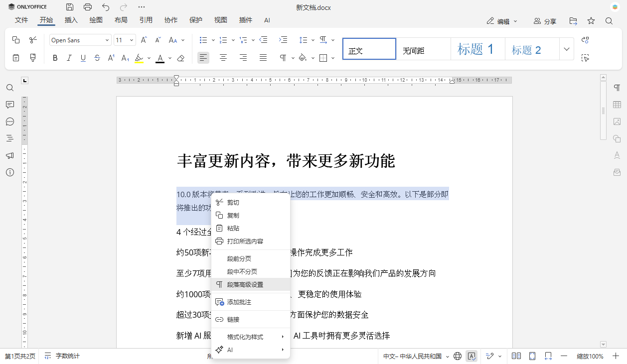Click the tab stop selector beside the ruler
The width and height of the screenshot is (627, 364).
click(x=25, y=80)
